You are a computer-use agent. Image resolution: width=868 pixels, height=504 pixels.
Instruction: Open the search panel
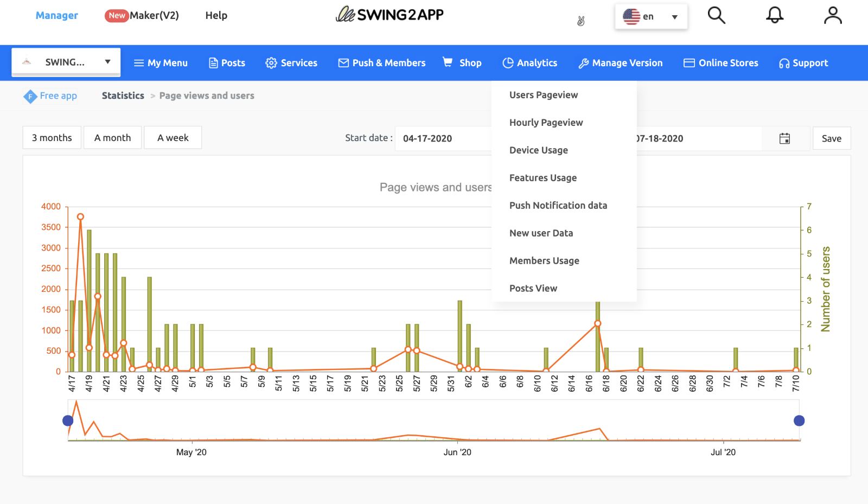(x=716, y=16)
